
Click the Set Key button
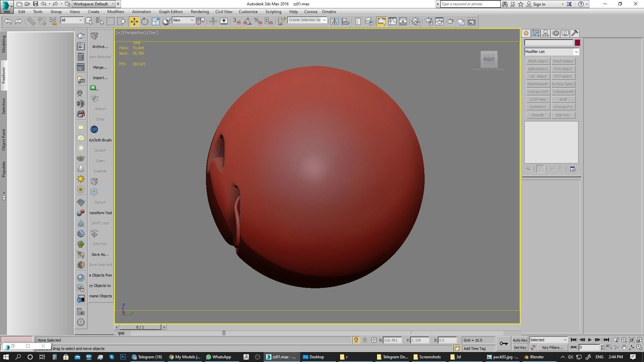[x=520, y=348]
